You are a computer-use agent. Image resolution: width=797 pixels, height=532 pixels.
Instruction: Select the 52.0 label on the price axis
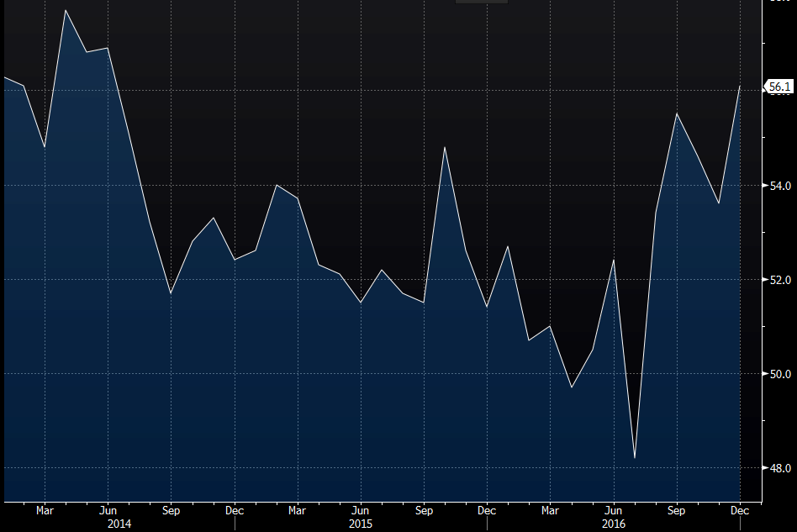780,280
